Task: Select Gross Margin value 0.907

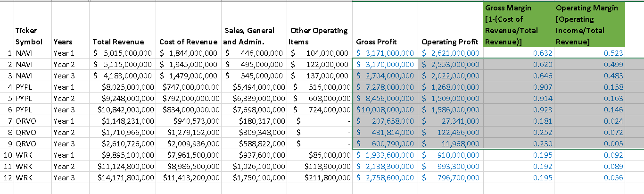Action: [x=519, y=87]
